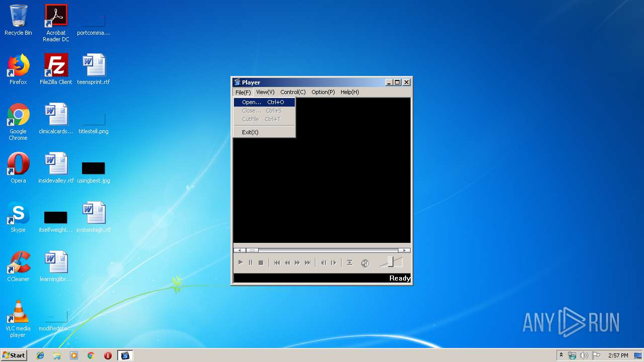Image resolution: width=644 pixels, height=362 pixels.
Task: Click the 2:57 PM taskbar clock
Action: pos(618,355)
